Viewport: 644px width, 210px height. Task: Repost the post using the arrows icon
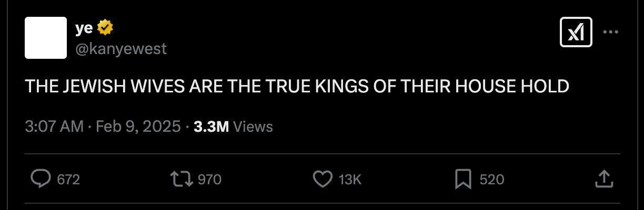(182, 180)
